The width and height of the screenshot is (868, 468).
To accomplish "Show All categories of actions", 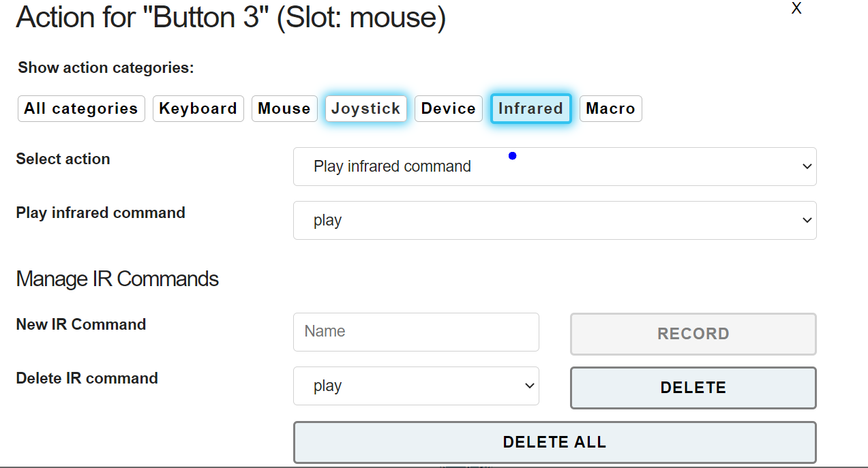I will click(x=81, y=108).
